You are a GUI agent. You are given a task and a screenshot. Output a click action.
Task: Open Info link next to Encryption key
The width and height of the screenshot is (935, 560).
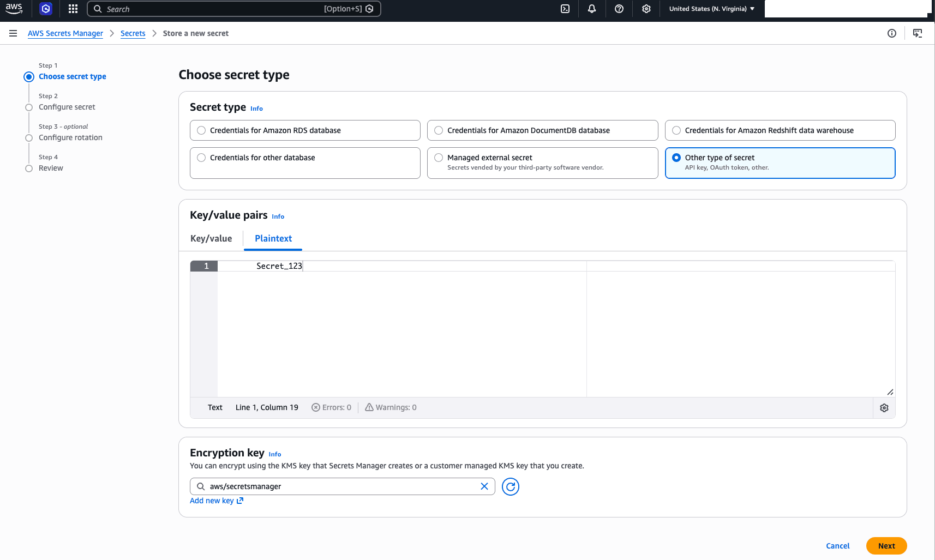[x=275, y=454]
